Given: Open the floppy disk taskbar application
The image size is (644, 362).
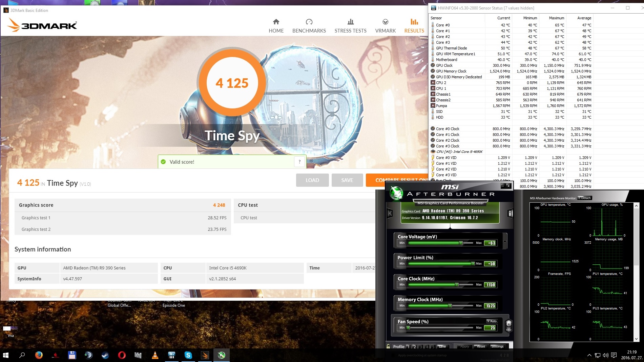Looking at the screenshot, I should tap(72, 355).
